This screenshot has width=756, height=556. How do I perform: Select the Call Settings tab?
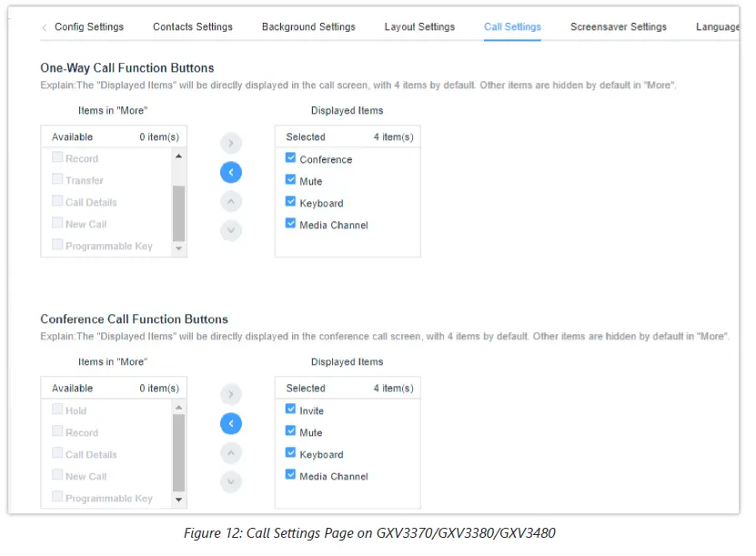(512, 27)
